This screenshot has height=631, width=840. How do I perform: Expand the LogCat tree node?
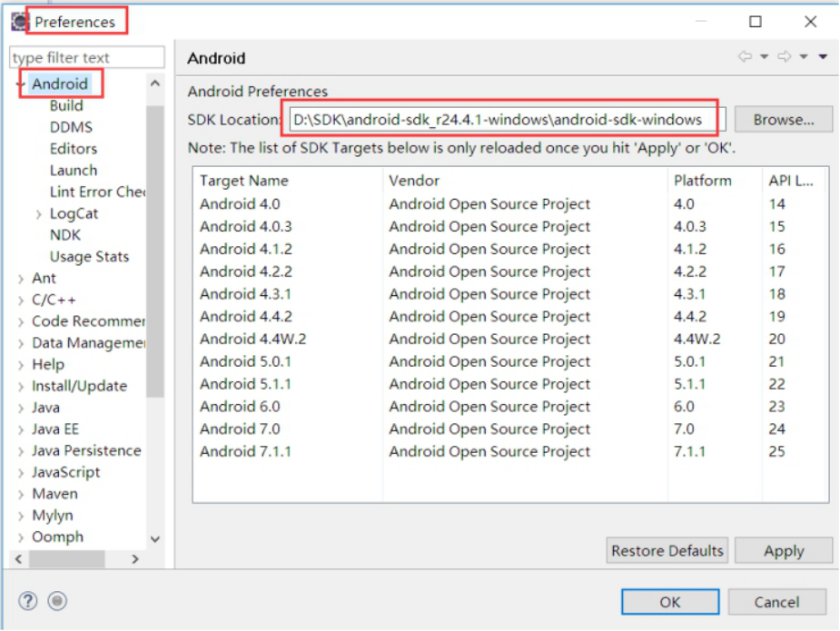pos(38,214)
